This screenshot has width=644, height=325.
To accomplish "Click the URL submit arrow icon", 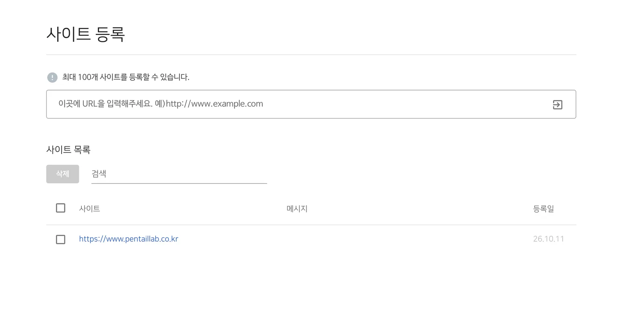I will (557, 105).
